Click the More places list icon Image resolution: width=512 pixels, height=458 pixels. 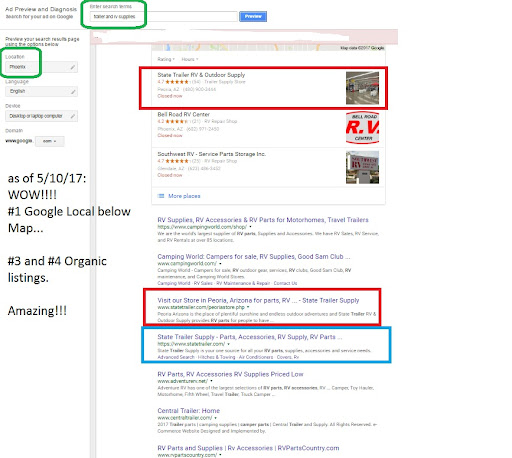pyautogui.click(x=161, y=196)
